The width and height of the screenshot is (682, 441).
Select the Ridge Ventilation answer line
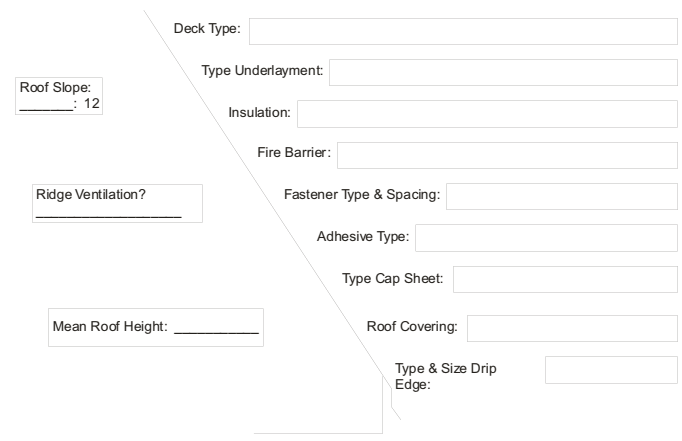point(108,212)
